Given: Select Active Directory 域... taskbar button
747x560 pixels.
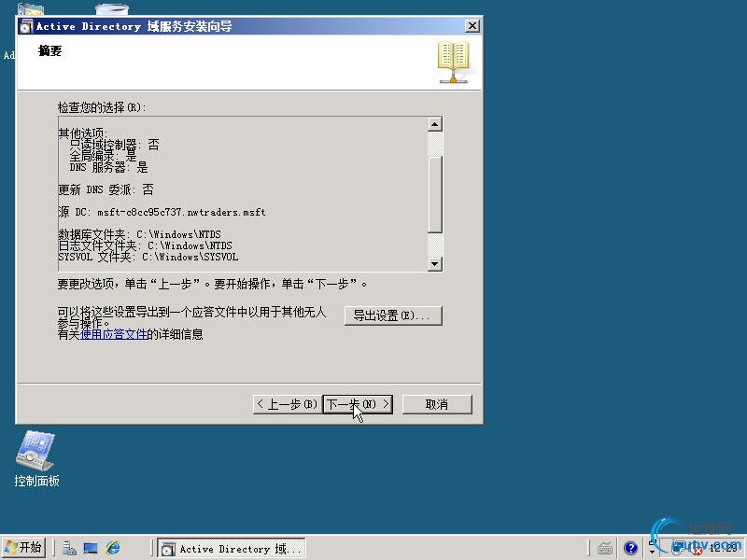Looking at the screenshot, I should tap(232, 549).
